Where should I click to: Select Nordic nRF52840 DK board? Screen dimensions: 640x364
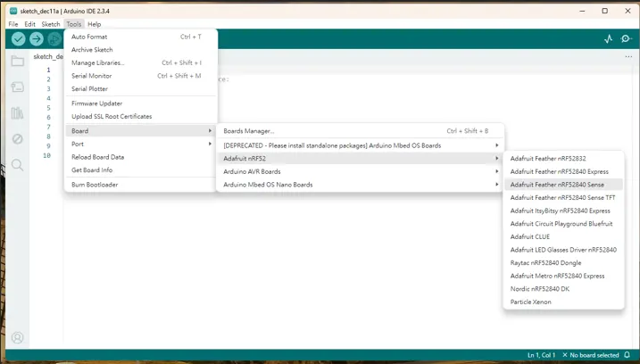pyautogui.click(x=563, y=289)
